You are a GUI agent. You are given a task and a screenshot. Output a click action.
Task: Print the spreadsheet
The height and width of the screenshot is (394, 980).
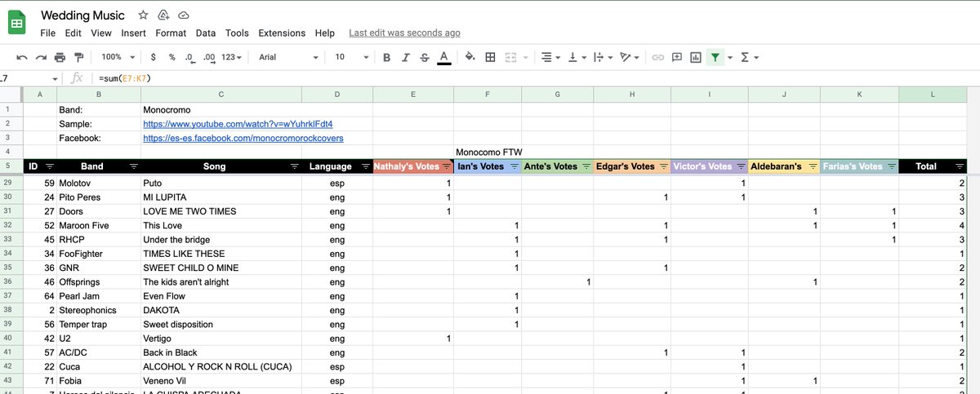(60, 57)
